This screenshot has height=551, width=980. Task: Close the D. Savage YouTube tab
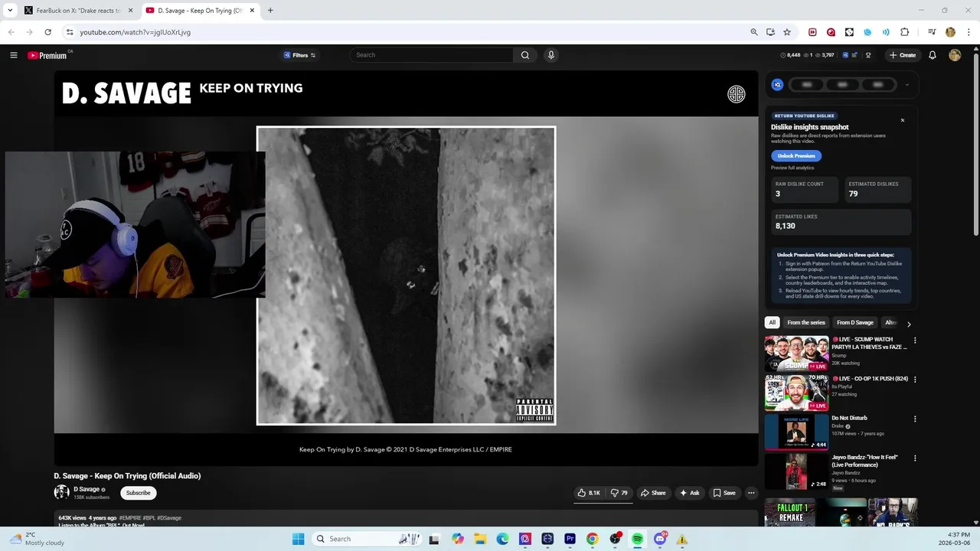coord(252,11)
